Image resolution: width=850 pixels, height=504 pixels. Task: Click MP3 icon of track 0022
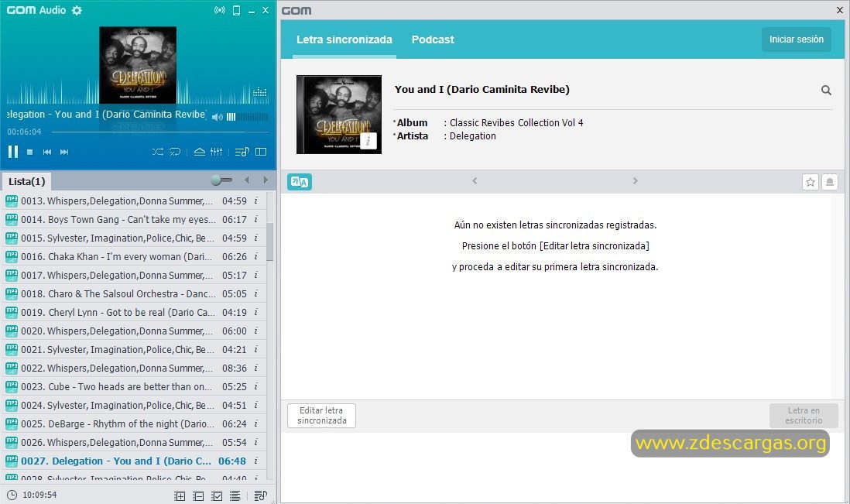(12, 368)
